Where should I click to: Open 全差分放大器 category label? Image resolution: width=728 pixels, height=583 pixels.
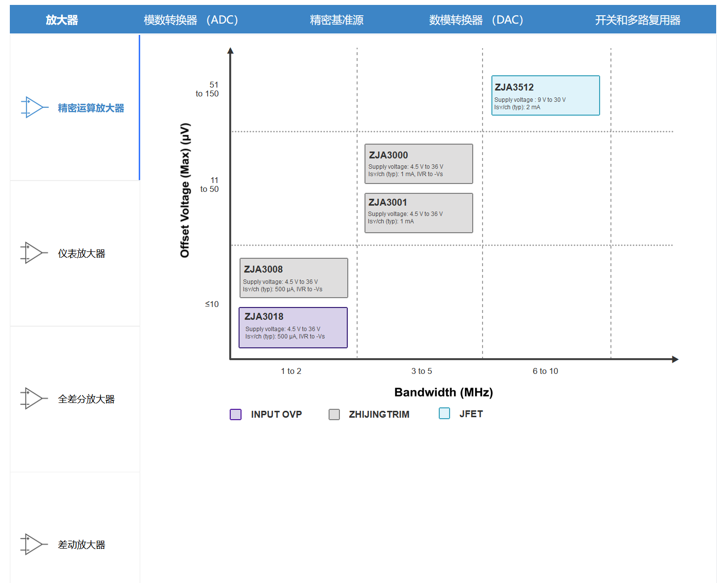pos(86,399)
